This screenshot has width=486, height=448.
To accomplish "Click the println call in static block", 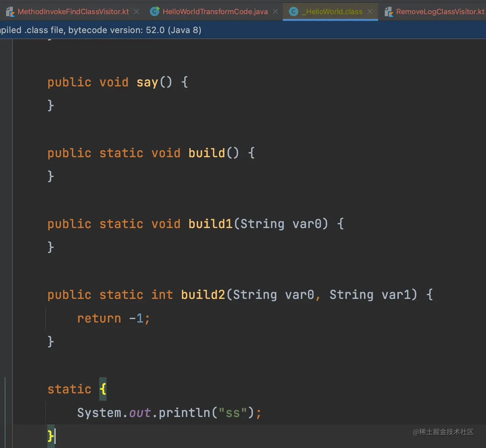I will [185, 413].
